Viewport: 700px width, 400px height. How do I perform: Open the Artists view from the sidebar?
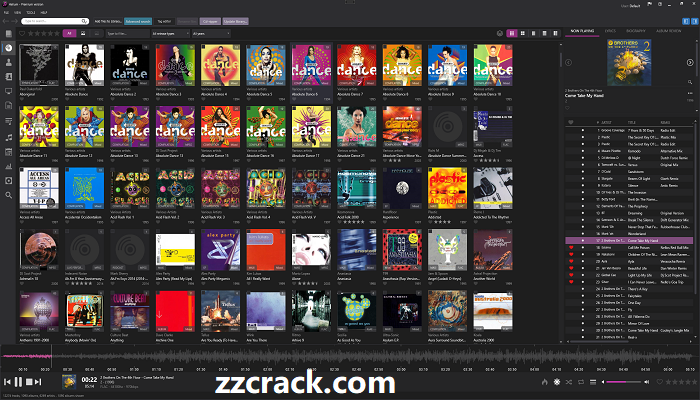click(8, 62)
